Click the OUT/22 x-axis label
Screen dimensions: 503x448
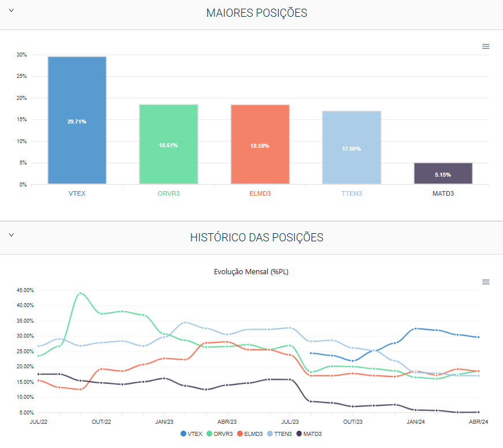(x=102, y=422)
